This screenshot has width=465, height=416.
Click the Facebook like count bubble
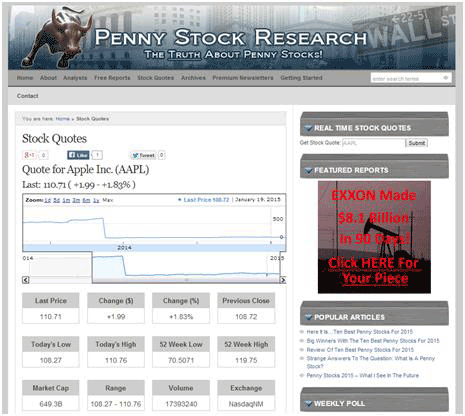tap(97, 155)
